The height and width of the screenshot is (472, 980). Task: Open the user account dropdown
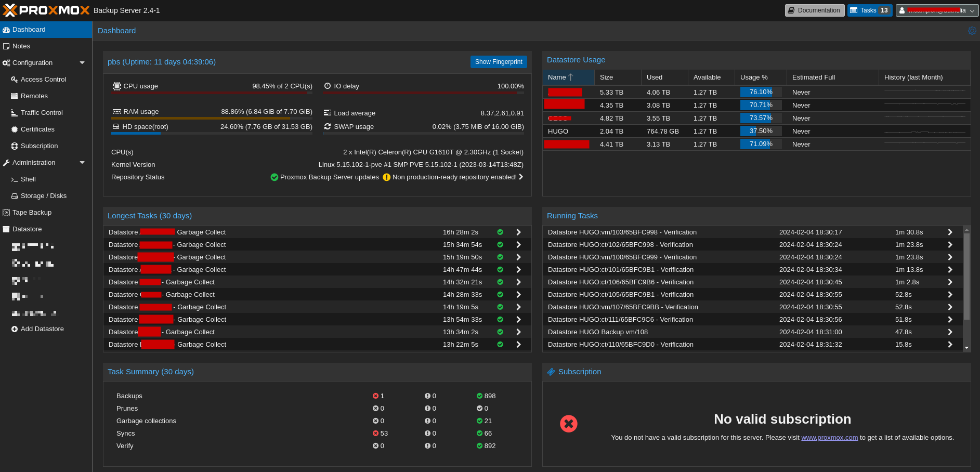pyautogui.click(x=937, y=10)
